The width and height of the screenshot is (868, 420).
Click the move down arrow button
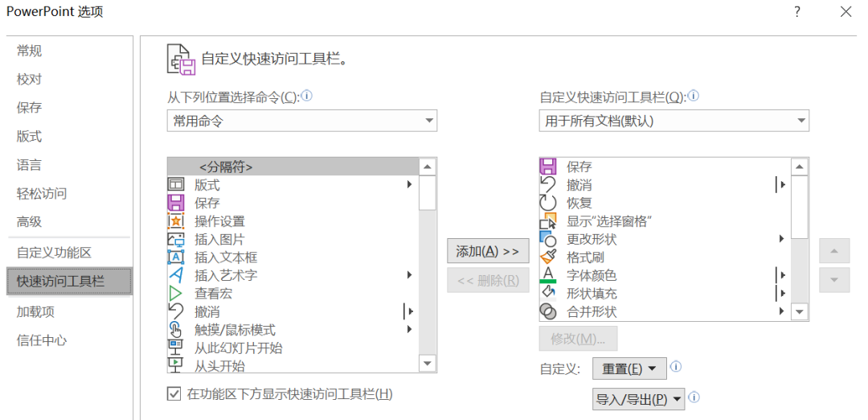[x=834, y=280]
